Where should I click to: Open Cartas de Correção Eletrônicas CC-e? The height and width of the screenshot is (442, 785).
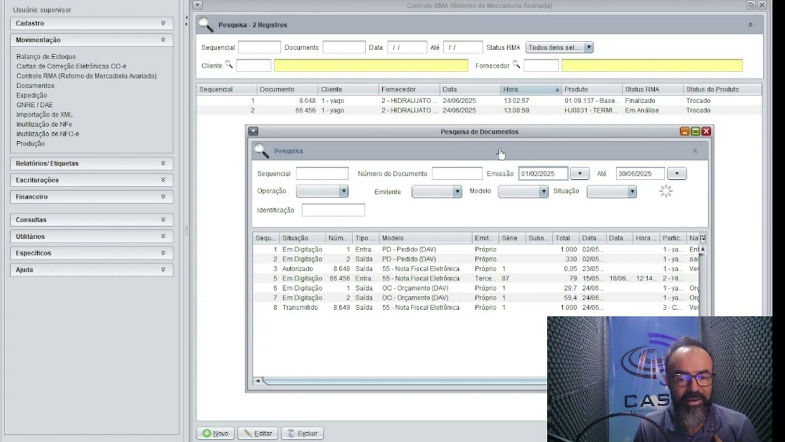71,66
